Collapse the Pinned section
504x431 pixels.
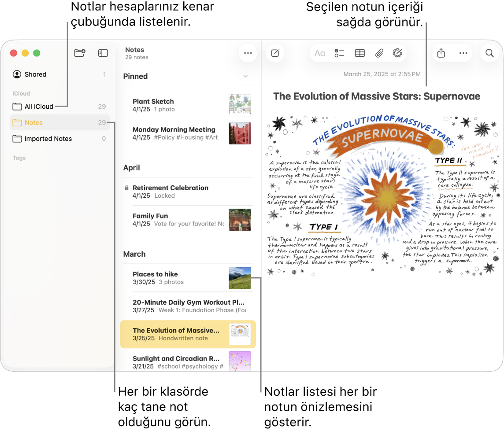(245, 77)
